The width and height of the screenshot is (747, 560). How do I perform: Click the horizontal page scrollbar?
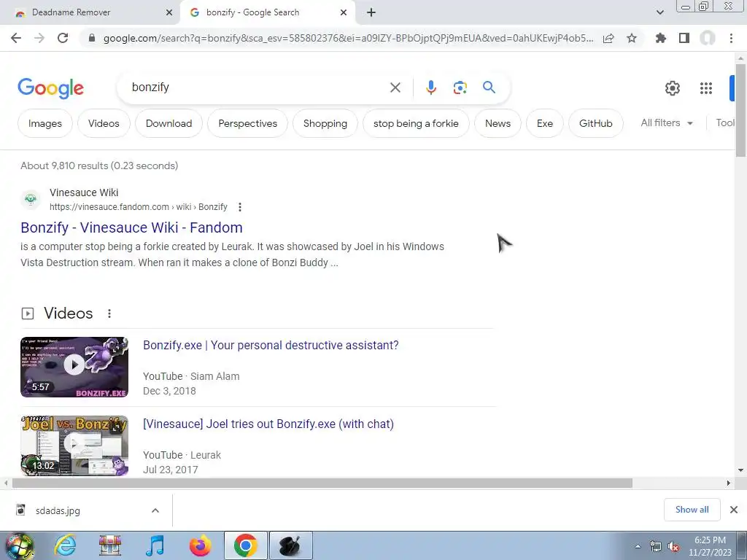pyautogui.click(x=322, y=483)
